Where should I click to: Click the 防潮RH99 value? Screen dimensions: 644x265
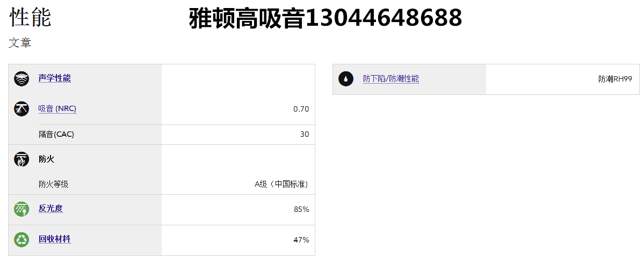(615, 79)
